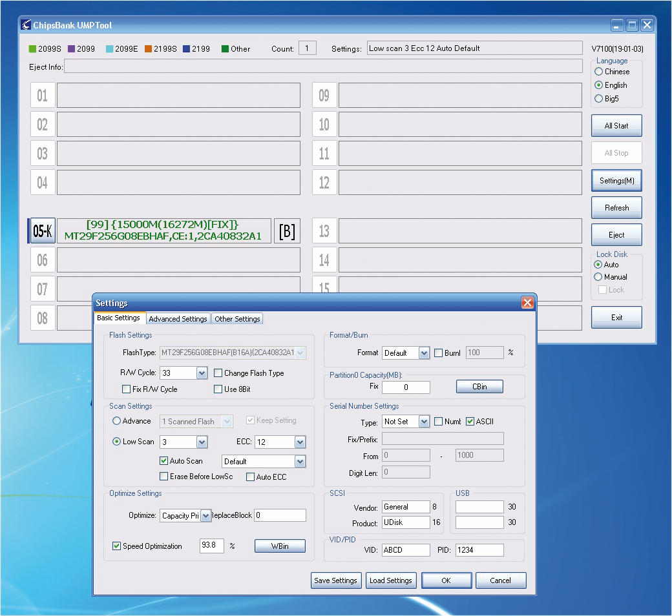The image size is (672, 616).
Task: Click the Eject button
Action: [x=616, y=235]
